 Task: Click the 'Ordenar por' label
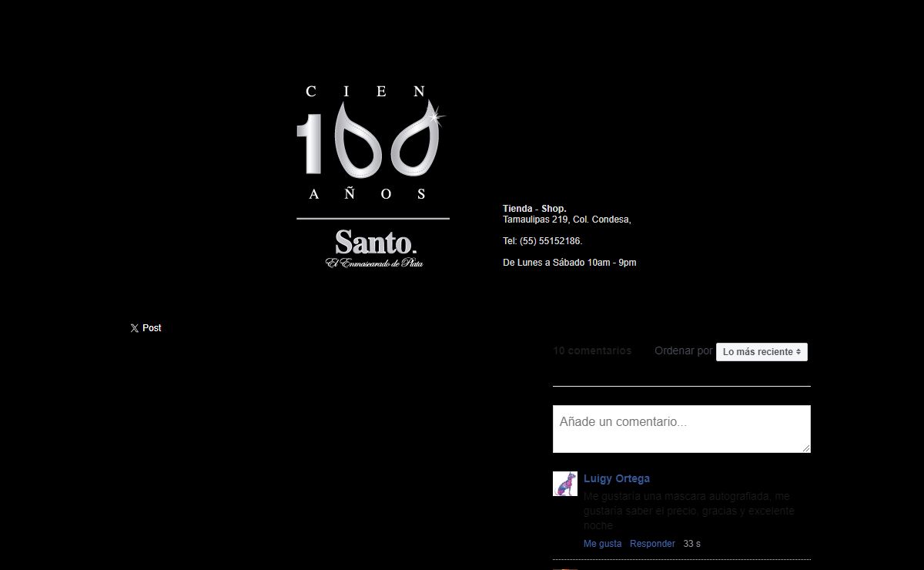click(x=684, y=350)
